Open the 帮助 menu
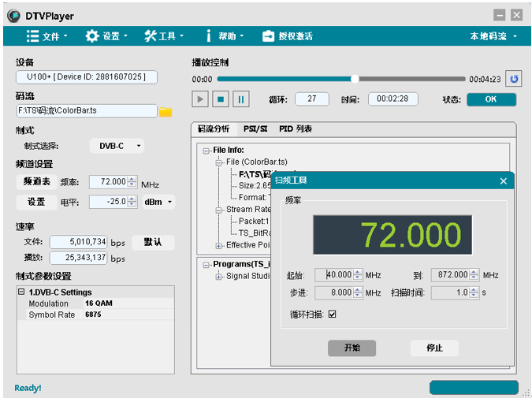 (x=225, y=36)
